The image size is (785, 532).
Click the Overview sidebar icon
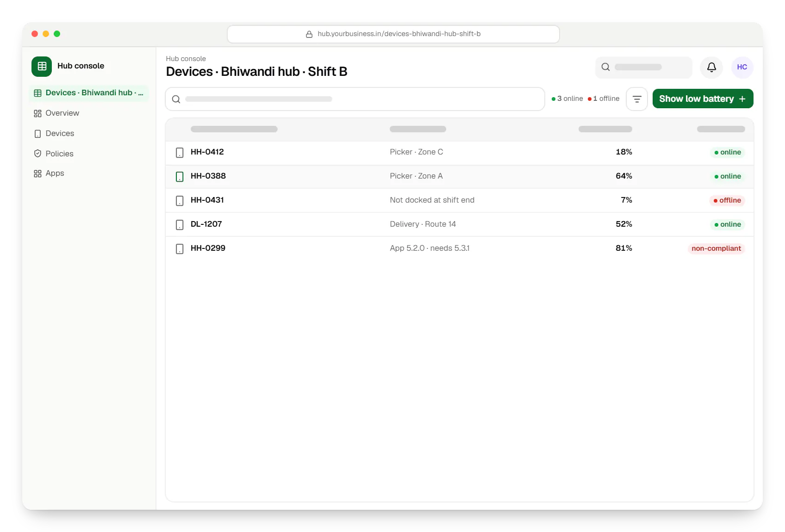[x=37, y=113]
